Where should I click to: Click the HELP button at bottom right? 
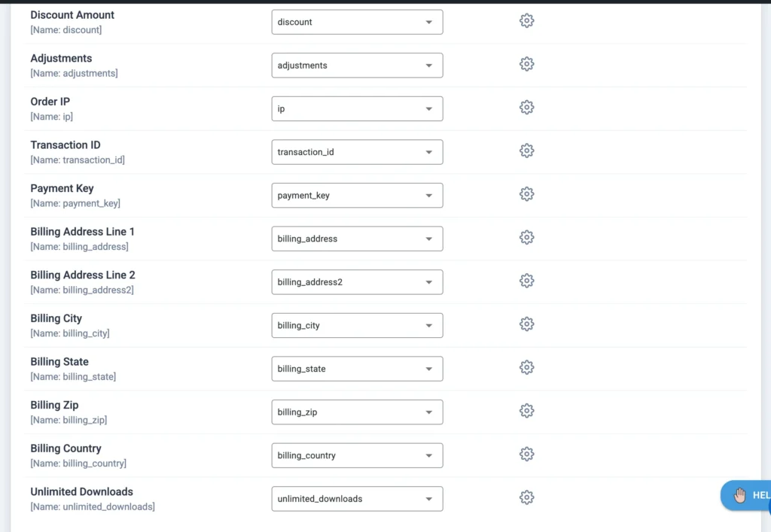coord(753,495)
